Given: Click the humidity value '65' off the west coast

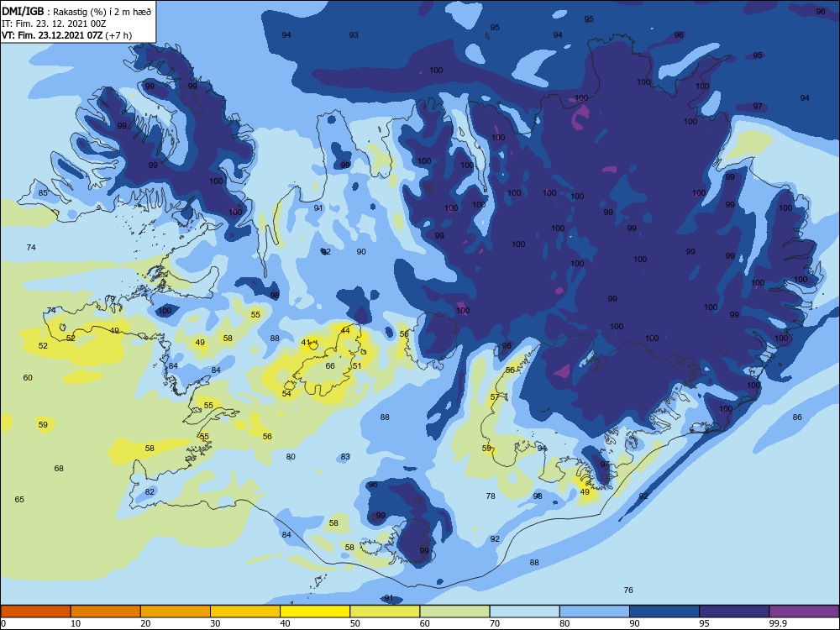Looking at the screenshot, I should tap(19, 500).
